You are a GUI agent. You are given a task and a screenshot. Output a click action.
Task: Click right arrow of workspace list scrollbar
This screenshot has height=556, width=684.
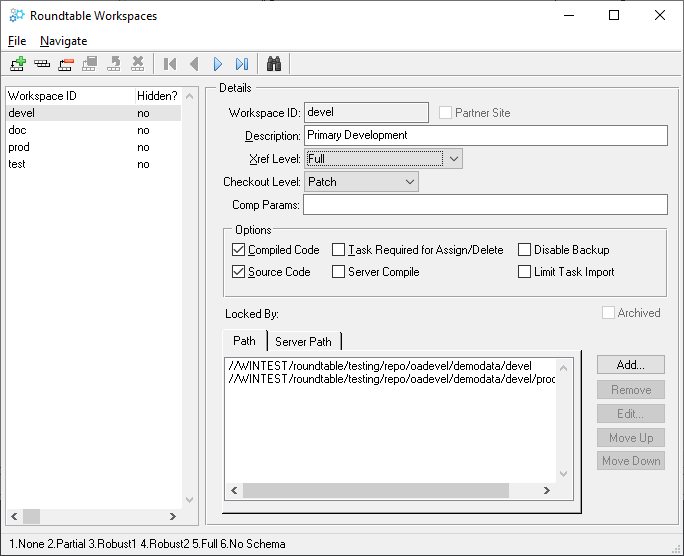coord(173,516)
